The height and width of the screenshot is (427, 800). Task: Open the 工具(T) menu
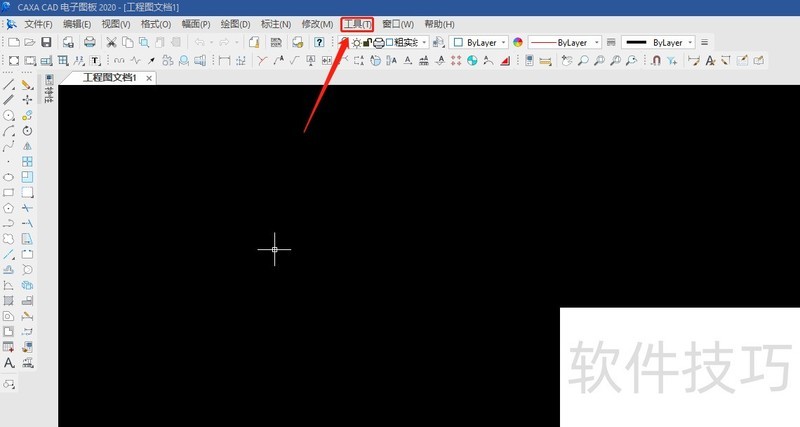357,24
